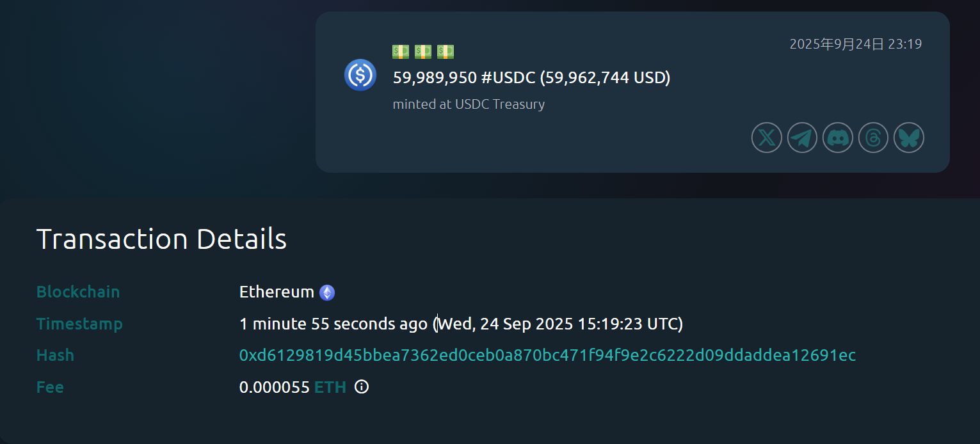Viewport: 980px width, 444px height.
Task: Open the transaction hash link
Action: point(547,355)
